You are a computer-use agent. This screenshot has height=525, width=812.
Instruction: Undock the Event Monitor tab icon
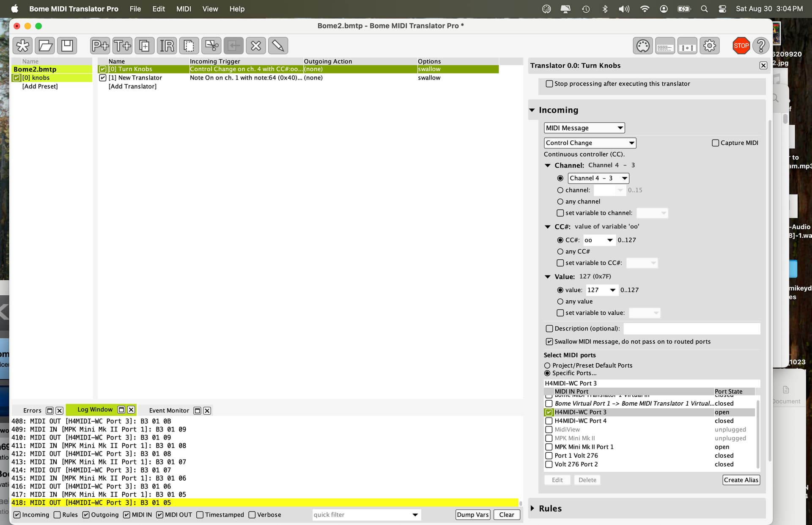(x=197, y=410)
